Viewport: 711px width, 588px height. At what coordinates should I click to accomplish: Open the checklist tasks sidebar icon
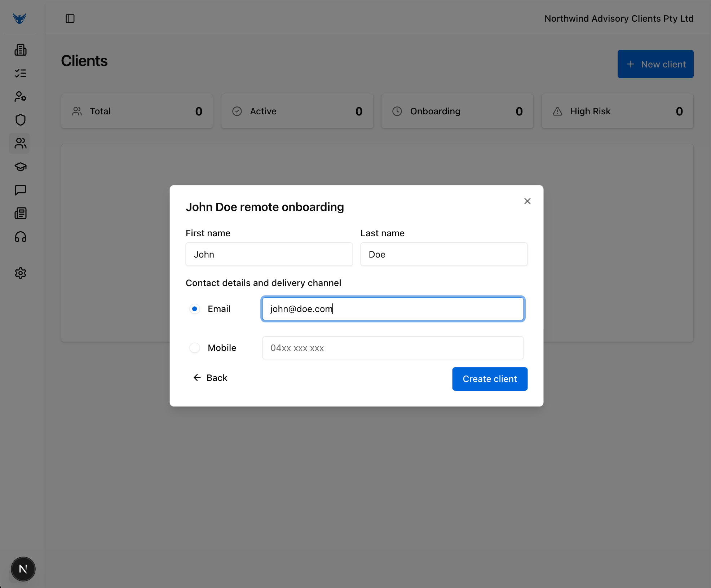[21, 73]
